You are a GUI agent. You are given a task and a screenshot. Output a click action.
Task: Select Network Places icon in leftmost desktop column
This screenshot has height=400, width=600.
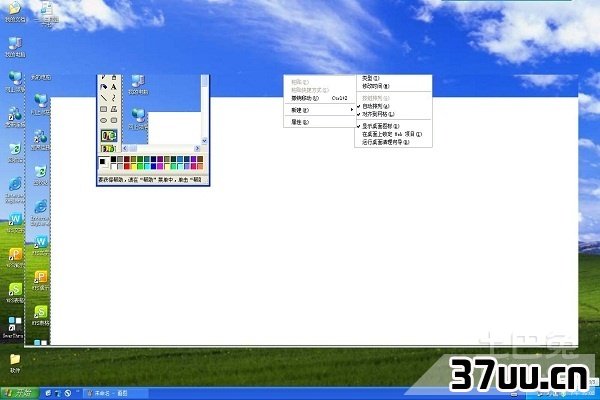pyautogui.click(x=15, y=82)
